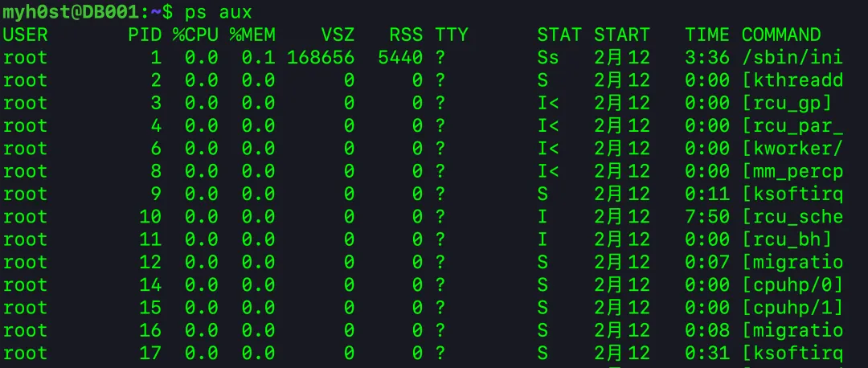Click the Ss status of PID 1
The height and width of the screenshot is (368, 868).
(x=548, y=58)
